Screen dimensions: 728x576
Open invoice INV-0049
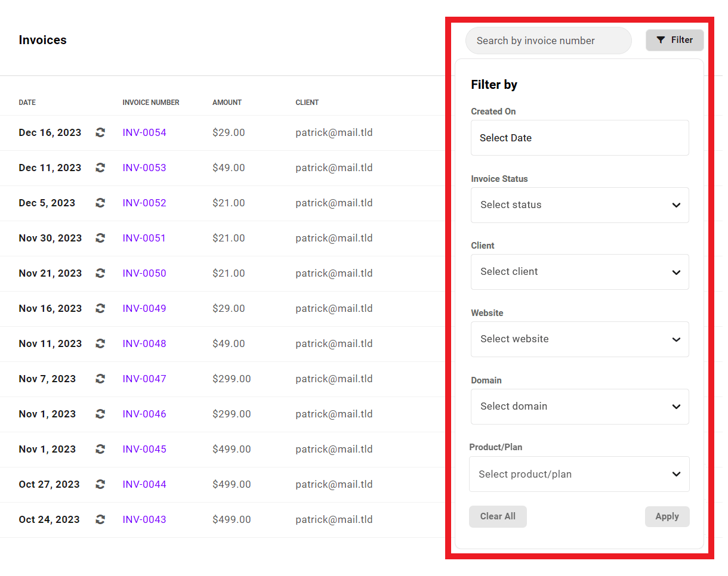tap(144, 308)
